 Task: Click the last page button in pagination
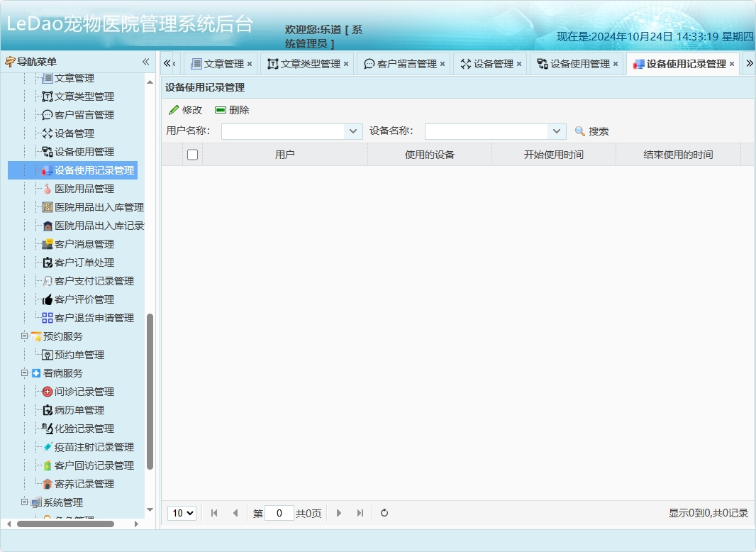(x=360, y=513)
